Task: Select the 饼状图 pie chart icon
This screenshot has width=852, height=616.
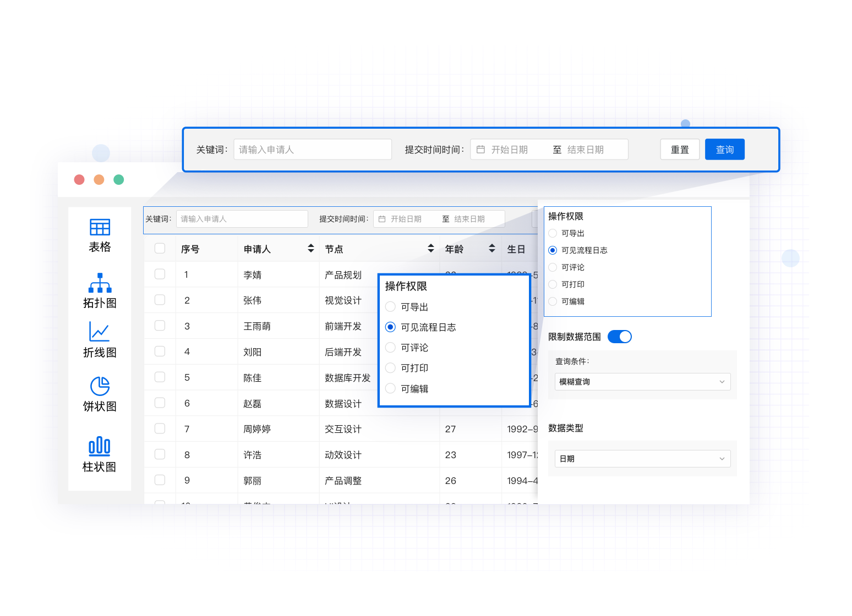Action: coord(100,386)
